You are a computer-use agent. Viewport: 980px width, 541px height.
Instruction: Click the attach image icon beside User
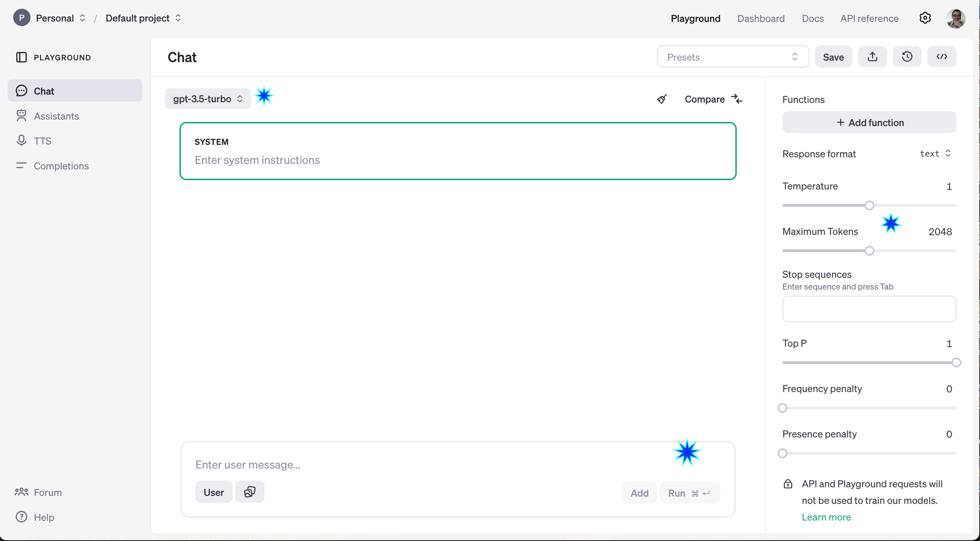pyautogui.click(x=249, y=492)
